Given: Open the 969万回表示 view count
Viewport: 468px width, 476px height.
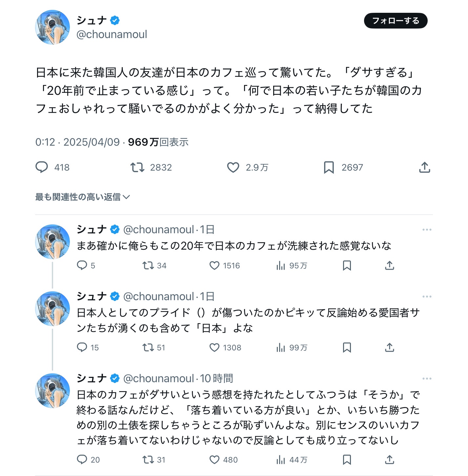Looking at the screenshot, I should [158, 142].
